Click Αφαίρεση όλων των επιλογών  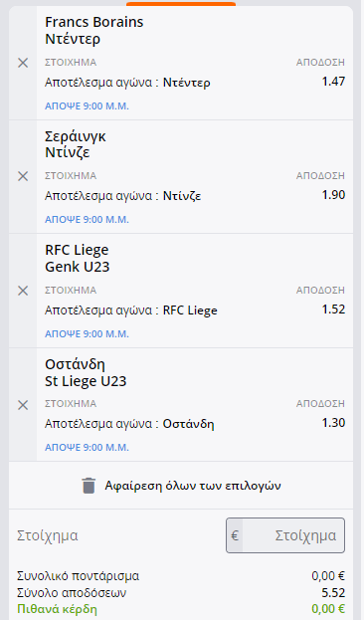[193, 486]
